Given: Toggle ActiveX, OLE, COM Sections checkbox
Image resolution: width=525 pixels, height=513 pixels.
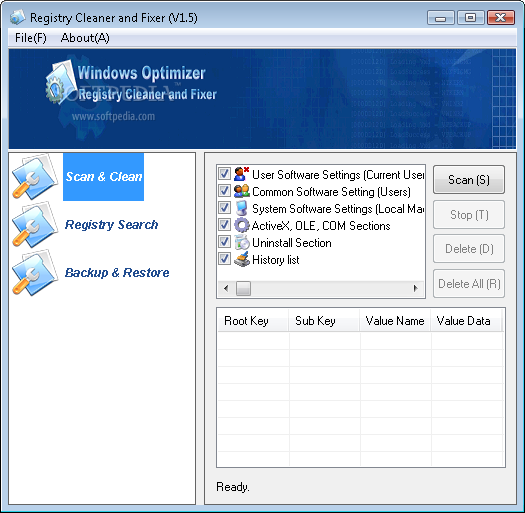Looking at the screenshot, I should pos(224,225).
